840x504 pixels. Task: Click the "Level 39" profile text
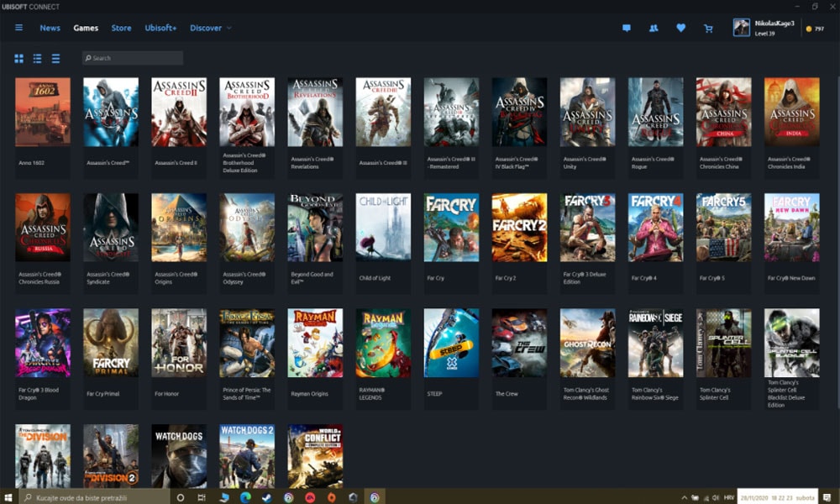[x=764, y=34]
